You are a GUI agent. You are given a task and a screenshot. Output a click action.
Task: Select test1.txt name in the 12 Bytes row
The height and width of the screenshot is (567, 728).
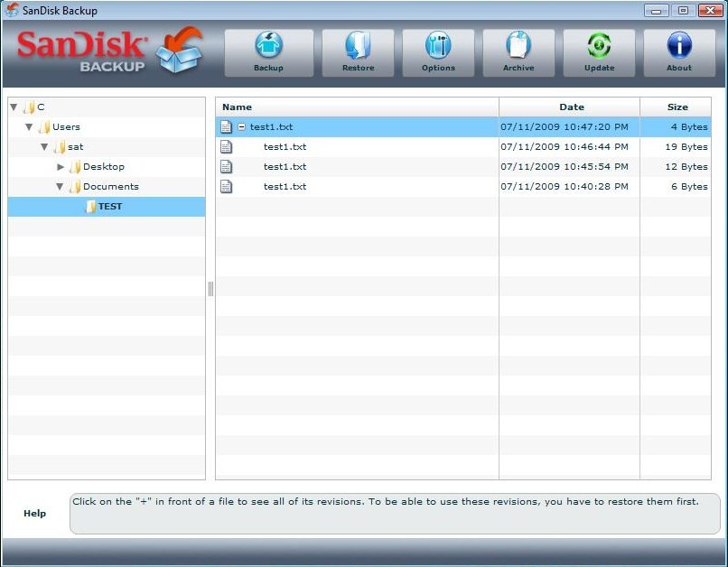coord(285,166)
